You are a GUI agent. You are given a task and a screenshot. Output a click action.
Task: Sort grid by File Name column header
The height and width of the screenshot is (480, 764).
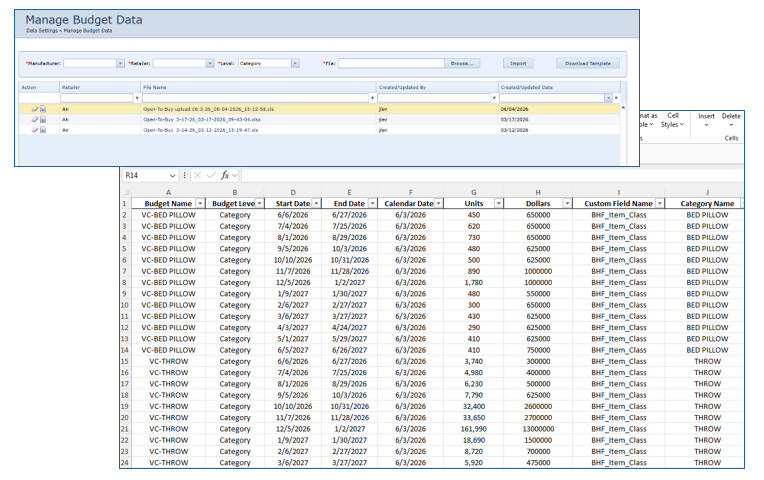pos(258,87)
